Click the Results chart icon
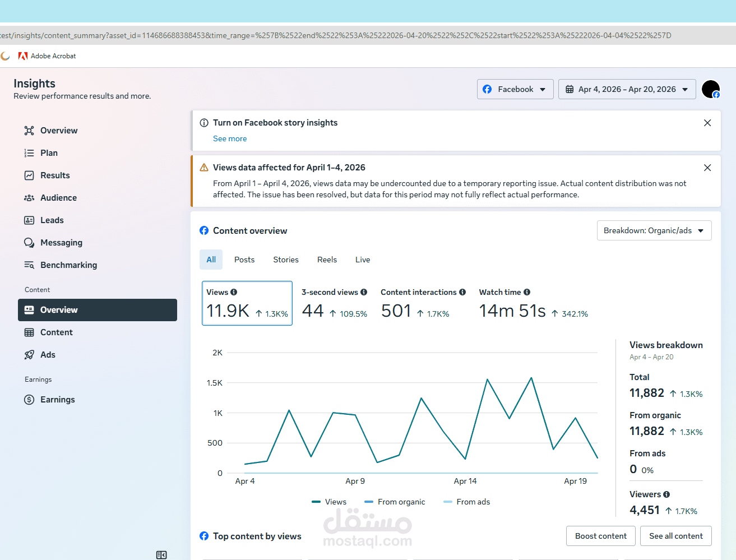 tap(29, 175)
